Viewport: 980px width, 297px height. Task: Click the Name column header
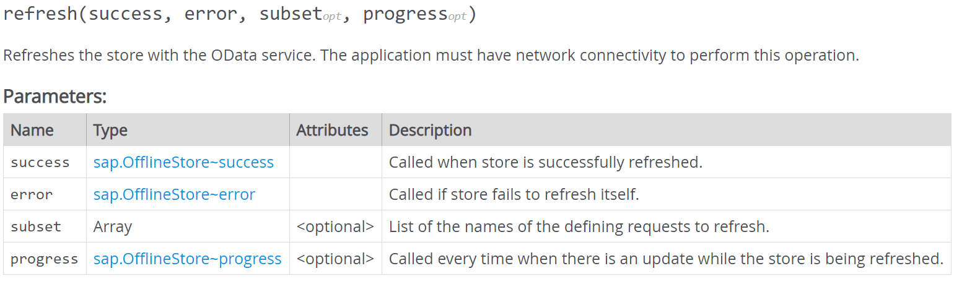click(x=32, y=130)
